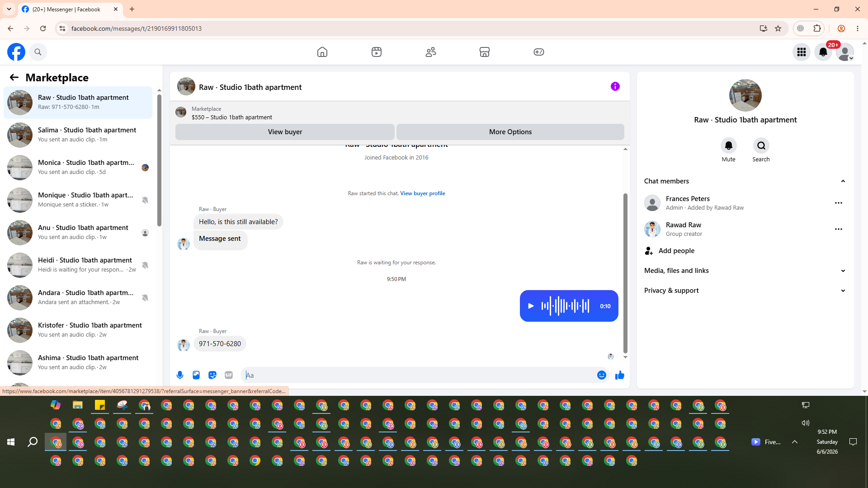Open Monique Studio 1bath apartment chat

pyautogui.click(x=78, y=200)
